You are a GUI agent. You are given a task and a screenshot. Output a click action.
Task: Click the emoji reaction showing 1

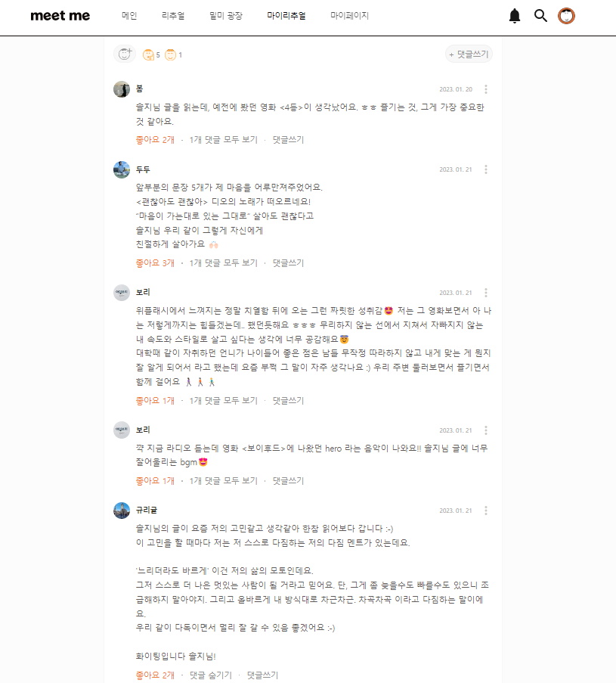[173, 55]
